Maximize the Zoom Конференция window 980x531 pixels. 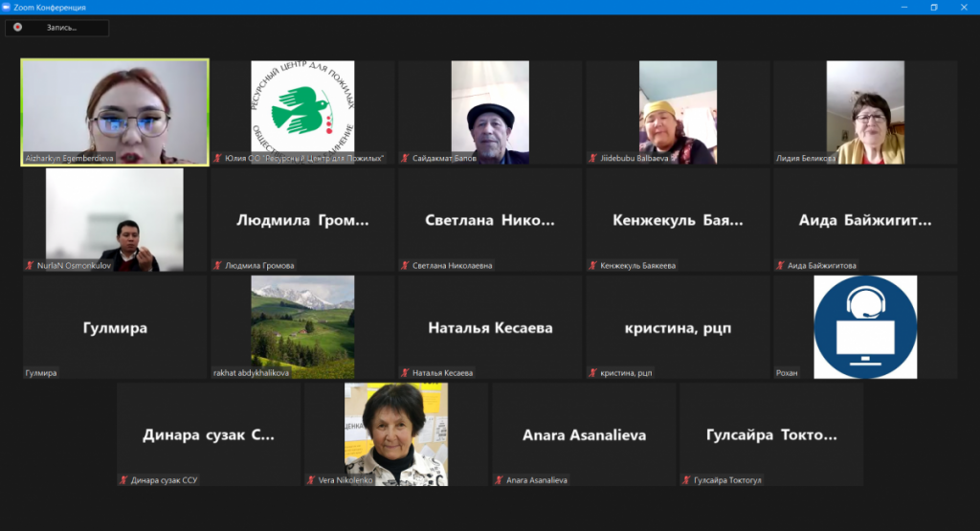(x=934, y=7)
